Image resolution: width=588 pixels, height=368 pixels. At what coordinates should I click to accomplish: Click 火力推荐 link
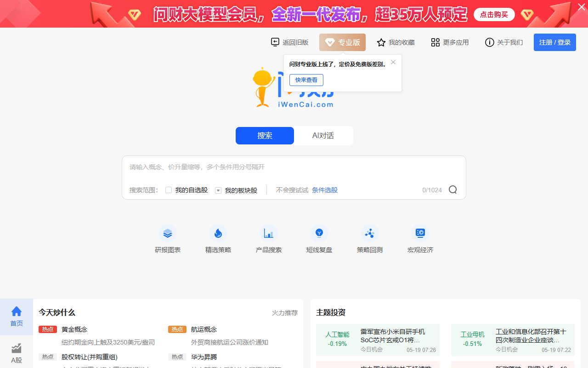point(285,313)
